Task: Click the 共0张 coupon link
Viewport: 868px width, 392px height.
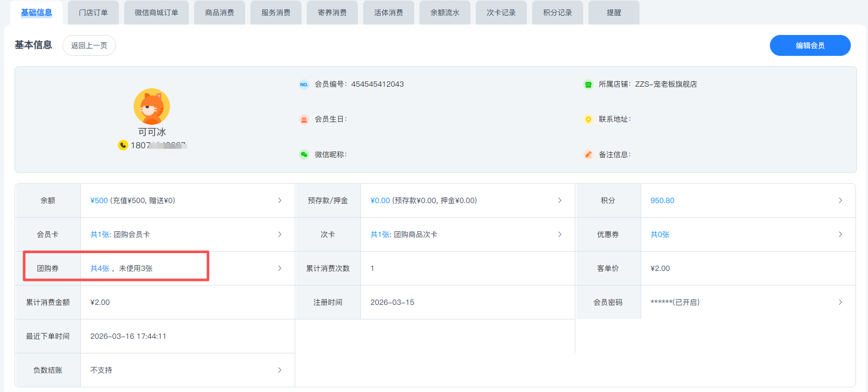Action: (660, 234)
